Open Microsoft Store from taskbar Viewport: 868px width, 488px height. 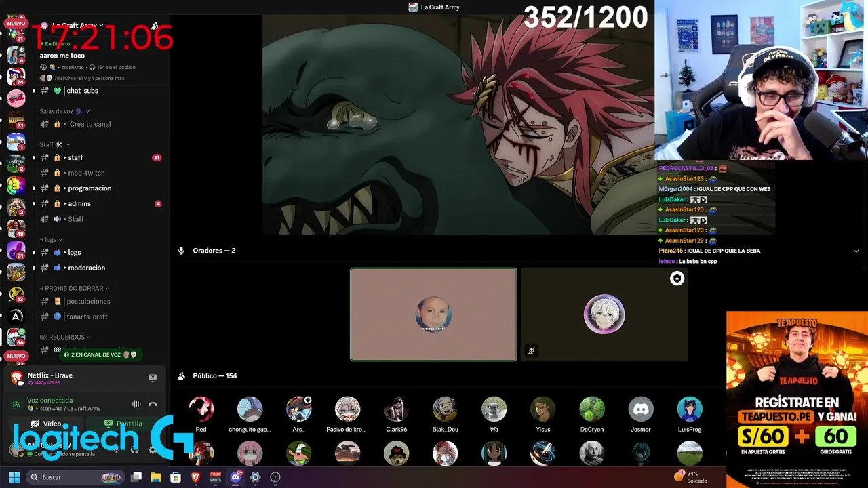pyautogui.click(x=176, y=477)
